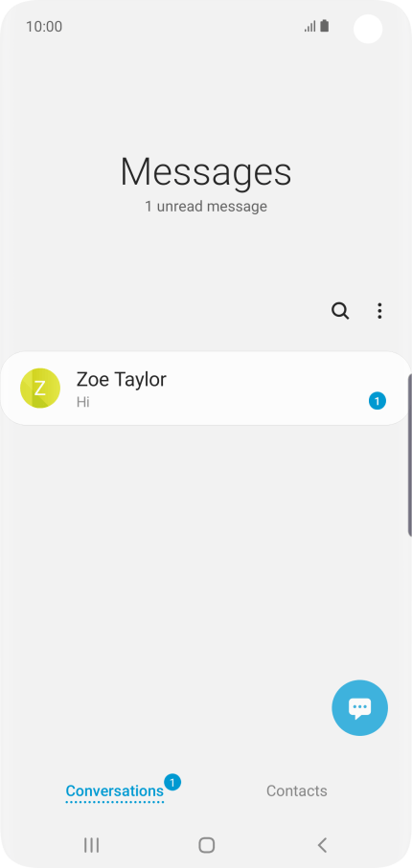The height and width of the screenshot is (868, 412).
Task: Tap the "Hi" message preview
Action: click(x=82, y=402)
